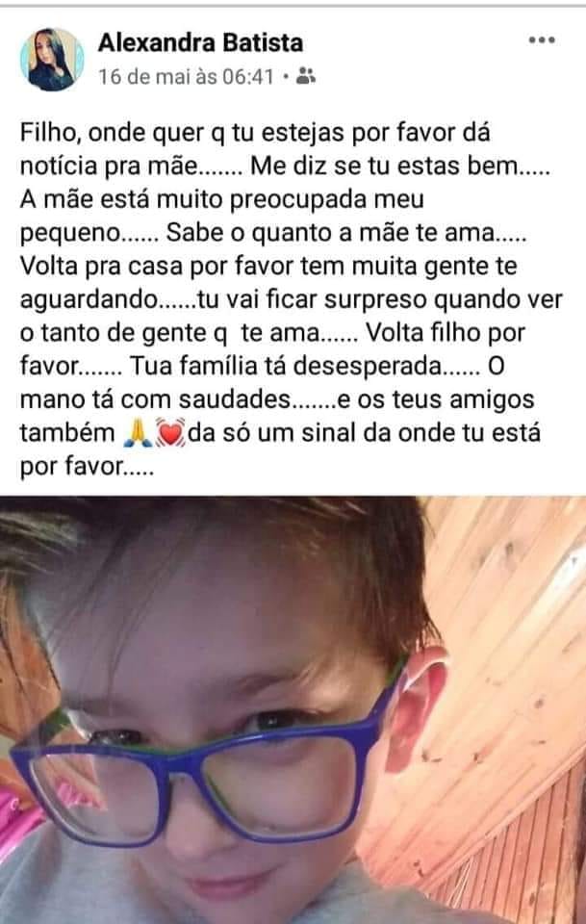Click the praying hands emoji in post
This screenshot has height=924, width=586.
[x=139, y=434]
